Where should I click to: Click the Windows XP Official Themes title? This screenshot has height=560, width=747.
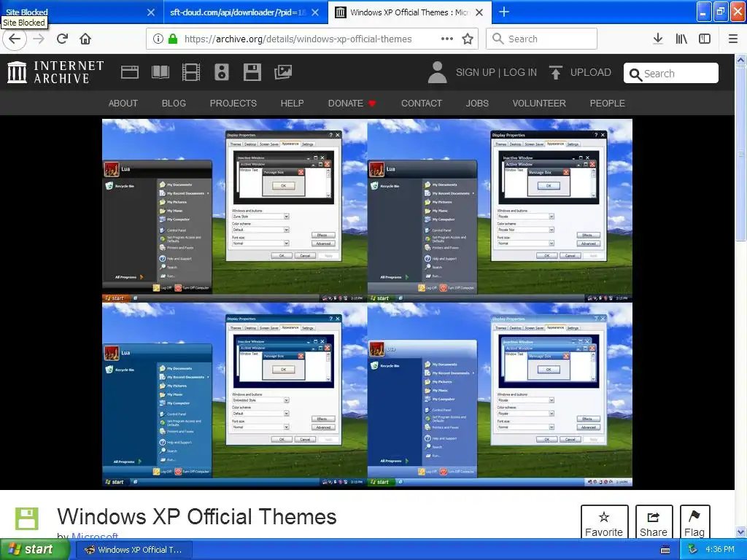(197, 517)
